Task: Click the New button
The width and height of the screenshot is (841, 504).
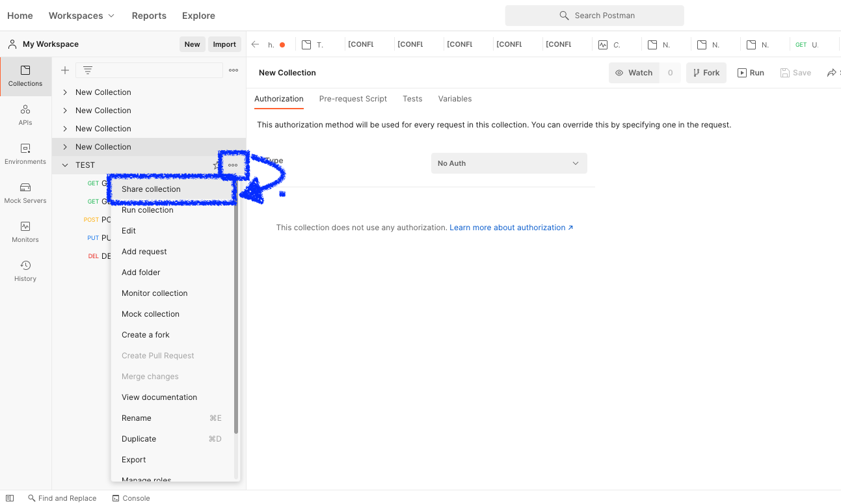Action: coord(193,44)
